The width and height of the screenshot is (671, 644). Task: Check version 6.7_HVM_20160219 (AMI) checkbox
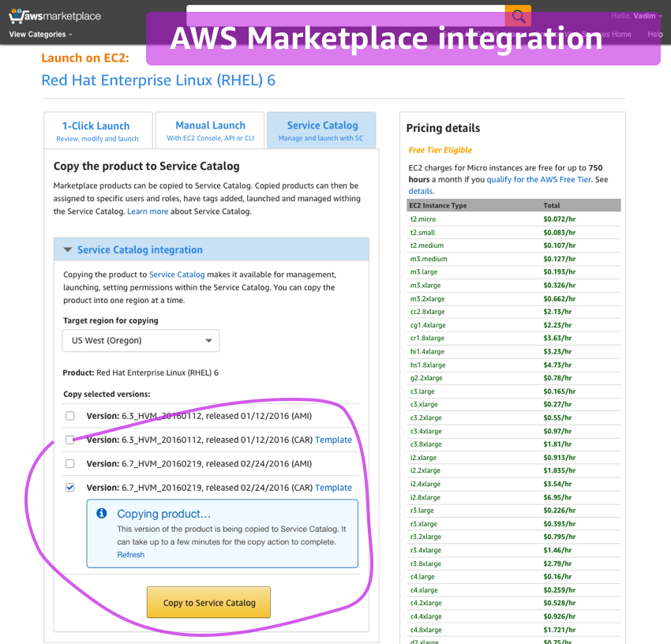pyautogui.click(x=70, y=463)
